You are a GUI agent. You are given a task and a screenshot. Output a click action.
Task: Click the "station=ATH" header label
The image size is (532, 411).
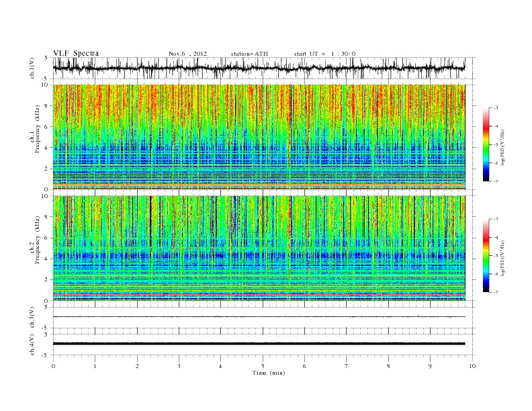coord(249,54)
